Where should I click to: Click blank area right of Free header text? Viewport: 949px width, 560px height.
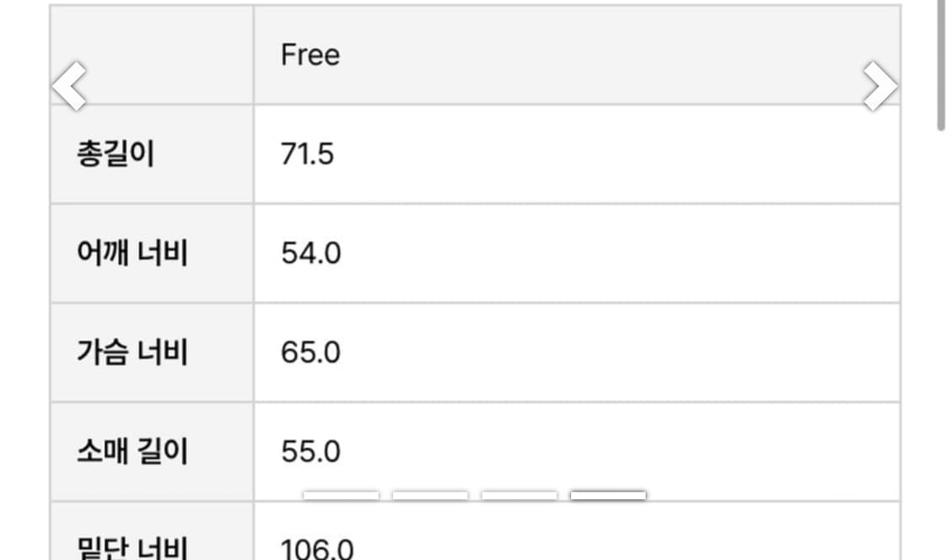point(590,56)
